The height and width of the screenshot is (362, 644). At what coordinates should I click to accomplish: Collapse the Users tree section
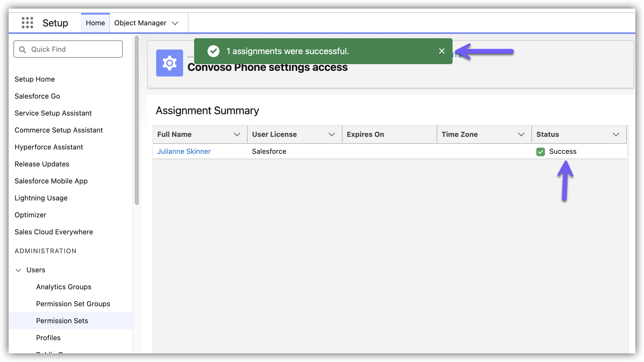coord(18,270)
